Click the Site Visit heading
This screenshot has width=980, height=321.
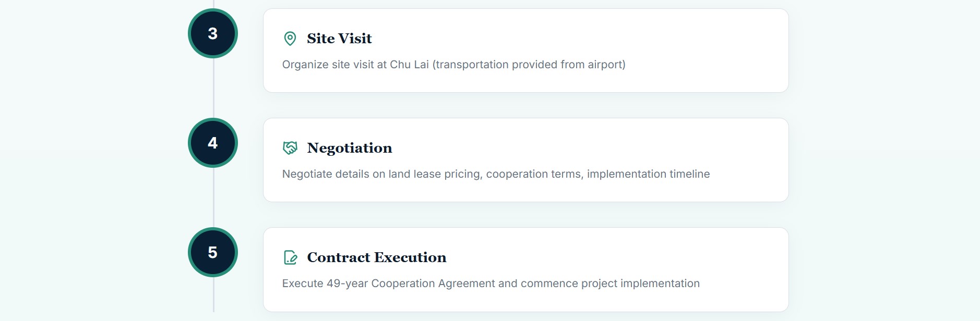tap(339, 39)
